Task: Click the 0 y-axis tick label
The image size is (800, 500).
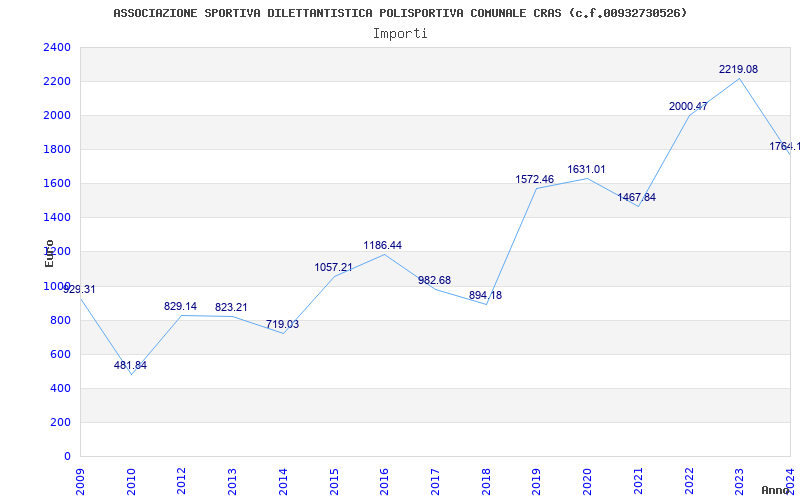Action: tap(67, 457)
